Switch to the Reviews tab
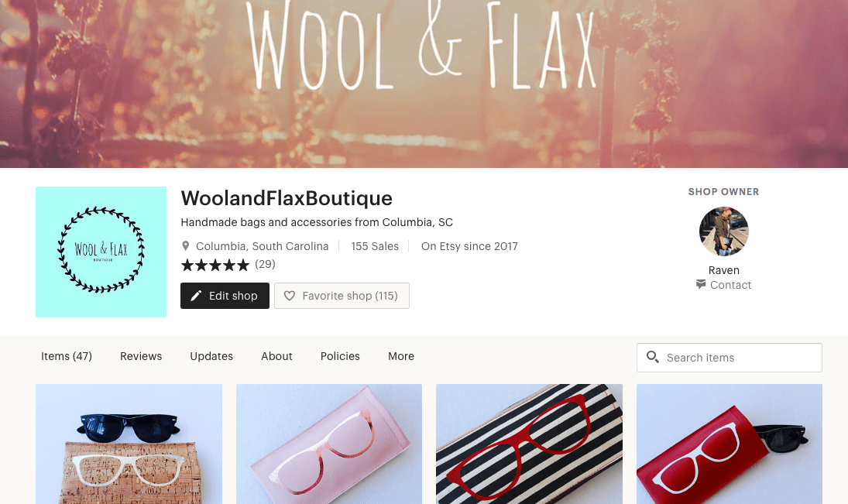 click(141, 356)
